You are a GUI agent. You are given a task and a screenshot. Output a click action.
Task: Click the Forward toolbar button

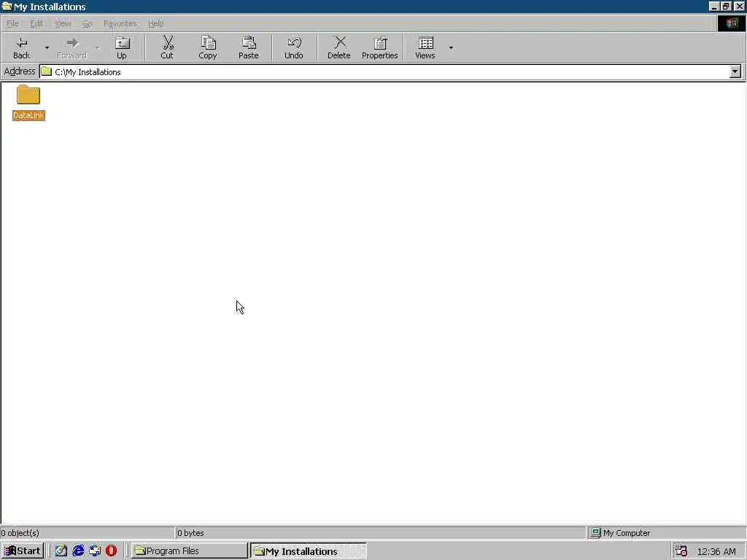coord(72,47)
